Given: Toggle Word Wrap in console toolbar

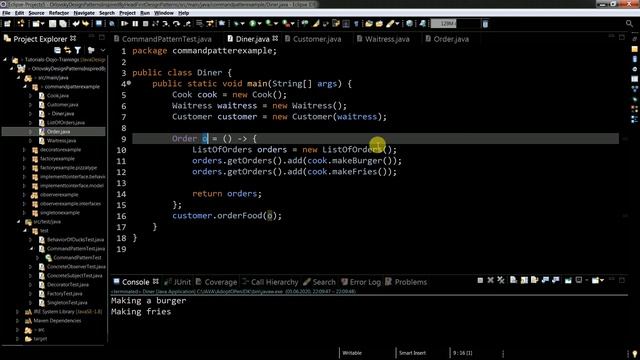Looking at the screenshot, I should 535,280.
